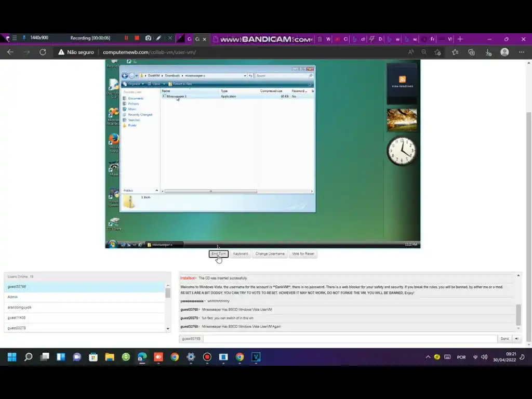
Task: Open the on-screen Keyboard button
Action: 241,254
